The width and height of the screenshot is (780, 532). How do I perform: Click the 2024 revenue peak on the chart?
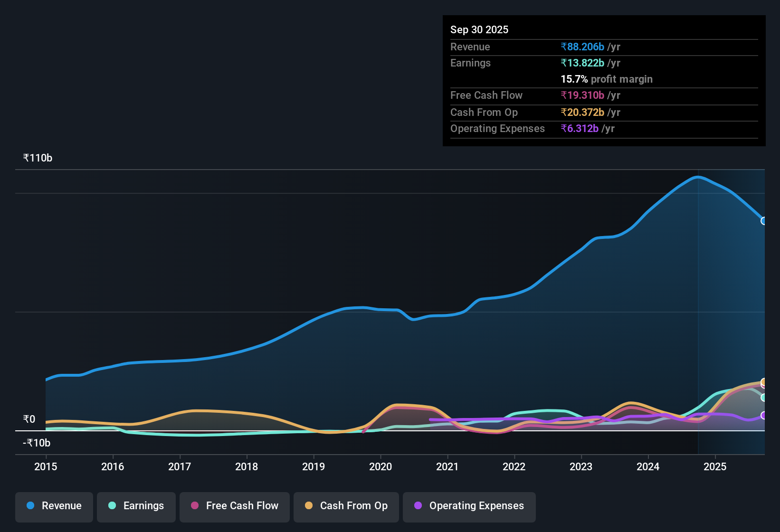click(697, 177)
